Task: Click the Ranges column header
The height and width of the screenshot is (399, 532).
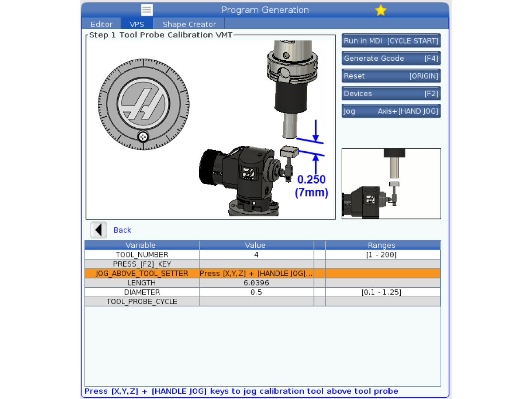Action: pos(383,245)
